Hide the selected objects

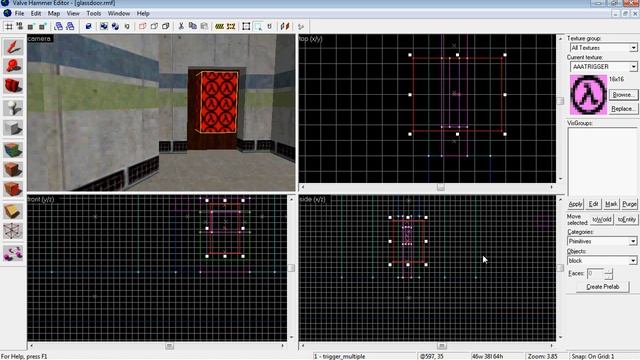(143, 26)
